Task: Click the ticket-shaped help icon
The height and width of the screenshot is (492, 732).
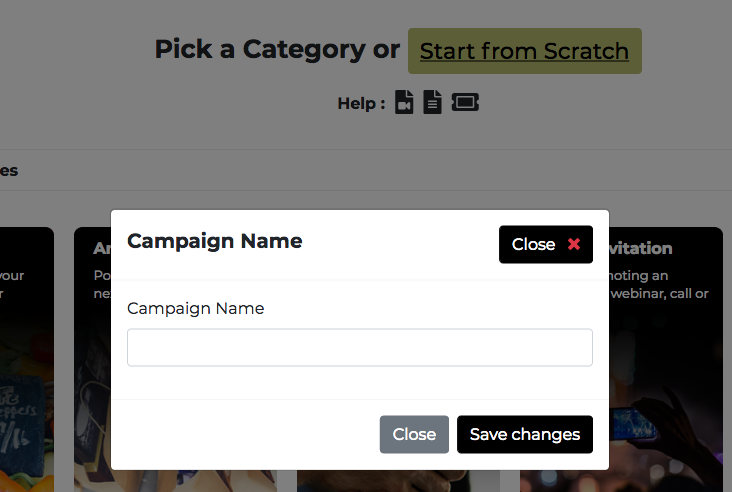Action: click(465, 102)
